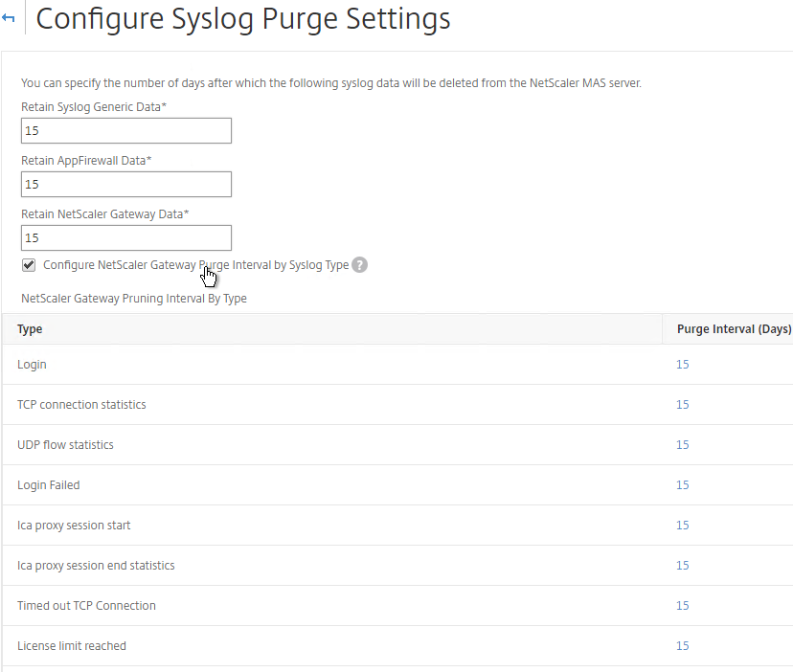Edit purge interval for Timed out TCP Connection
The height and width of the screenshot is (672, 793).
682,605
